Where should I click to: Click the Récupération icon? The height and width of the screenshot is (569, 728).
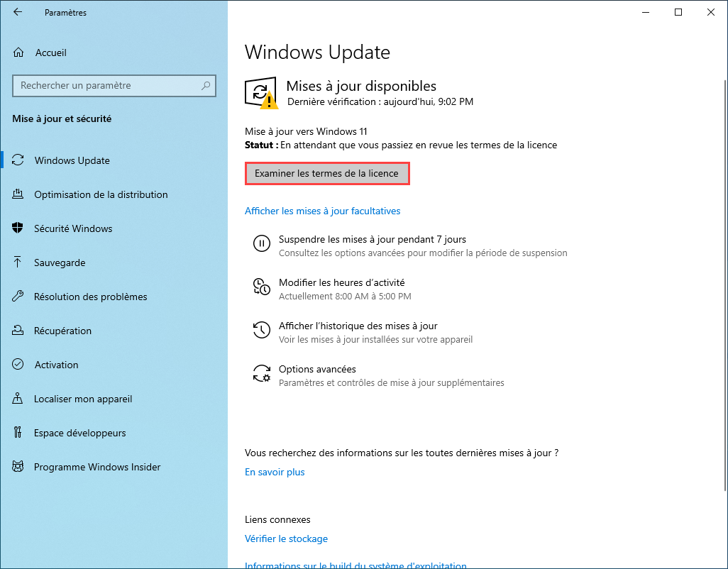[x=18, y=331]
